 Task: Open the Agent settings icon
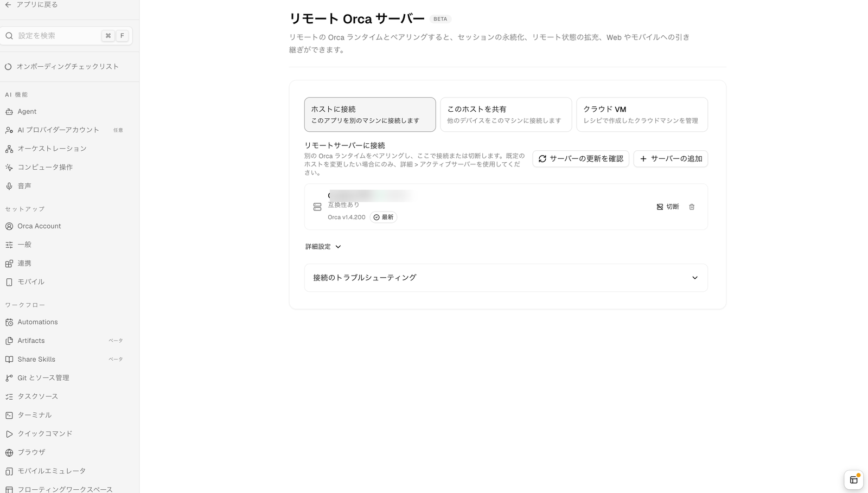(9, 112)
